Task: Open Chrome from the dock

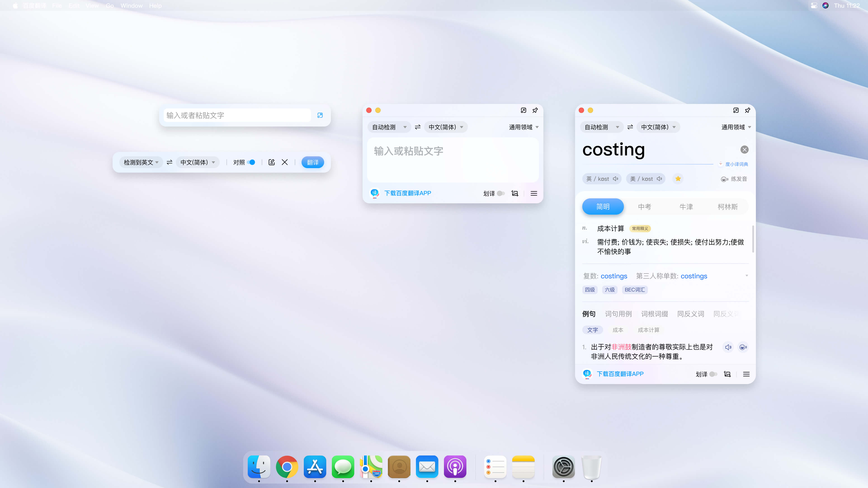Action: (287, 467)
